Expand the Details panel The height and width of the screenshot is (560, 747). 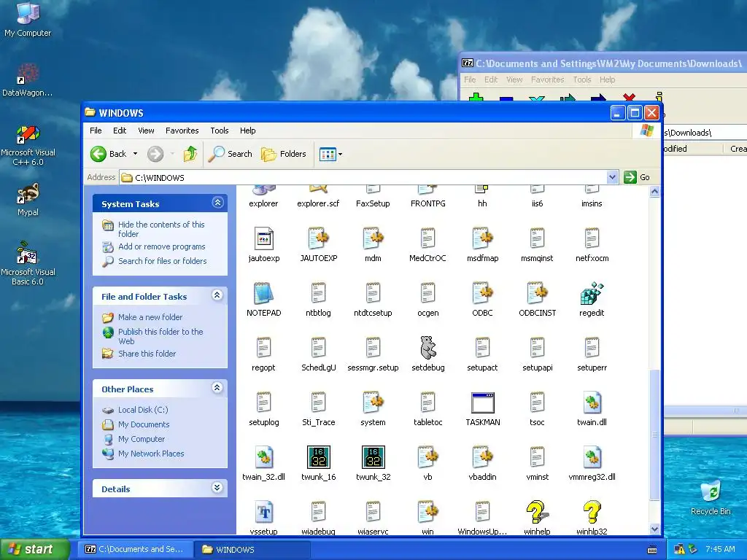(x=217, y=488)
